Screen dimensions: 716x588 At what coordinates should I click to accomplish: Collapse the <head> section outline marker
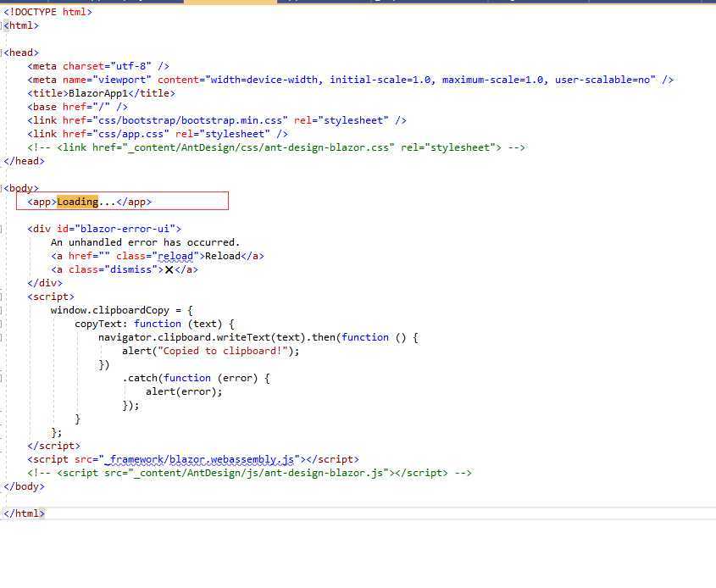click(2, 53)
